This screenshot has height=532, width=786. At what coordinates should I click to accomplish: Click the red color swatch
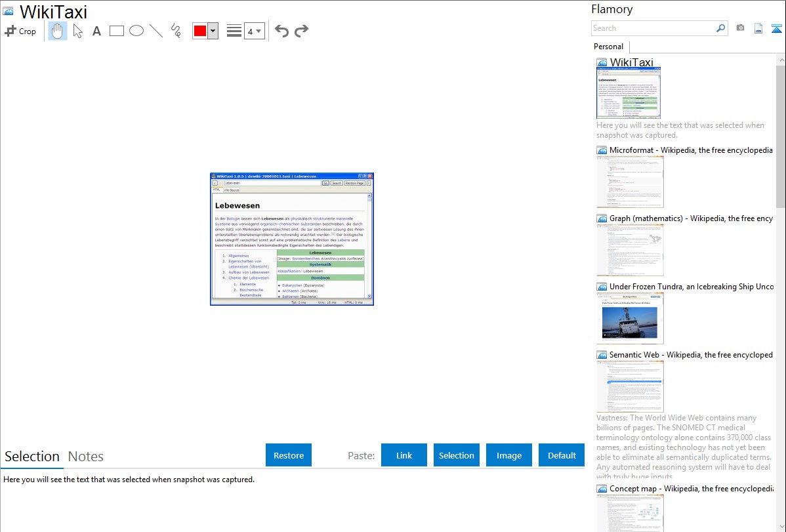click(x=200, y=31)
